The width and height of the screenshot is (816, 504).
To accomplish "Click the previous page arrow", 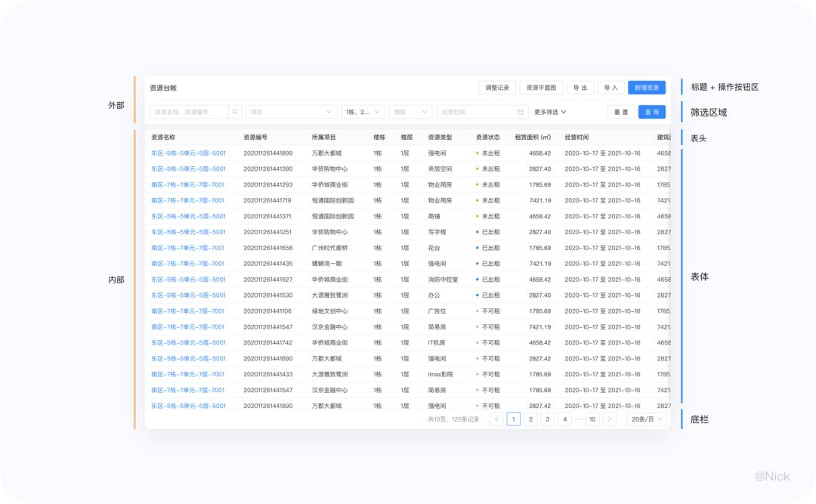I will tap(496, 419).
